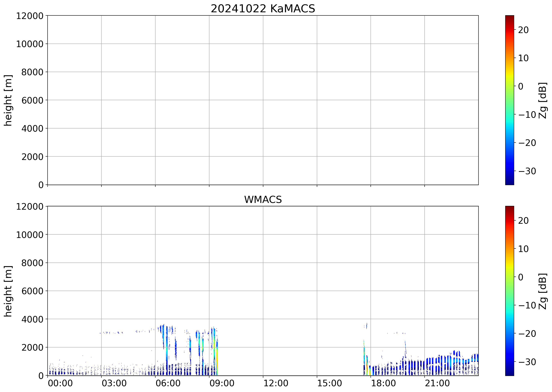This screenshot has height=392, width=552.
Task: Click the 00:00 x-axis tick label
Action: (60, 383)
